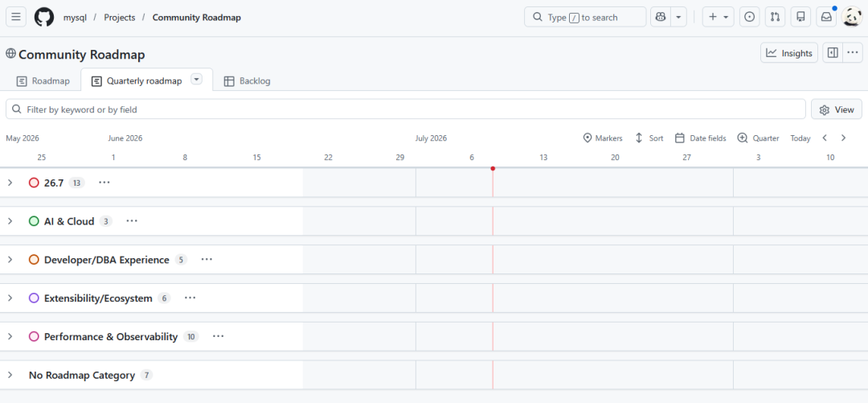This screenshot has width=868, height=403.
Task: Click the Developer/DBA Experience title
Action: [x=107, y=260]
